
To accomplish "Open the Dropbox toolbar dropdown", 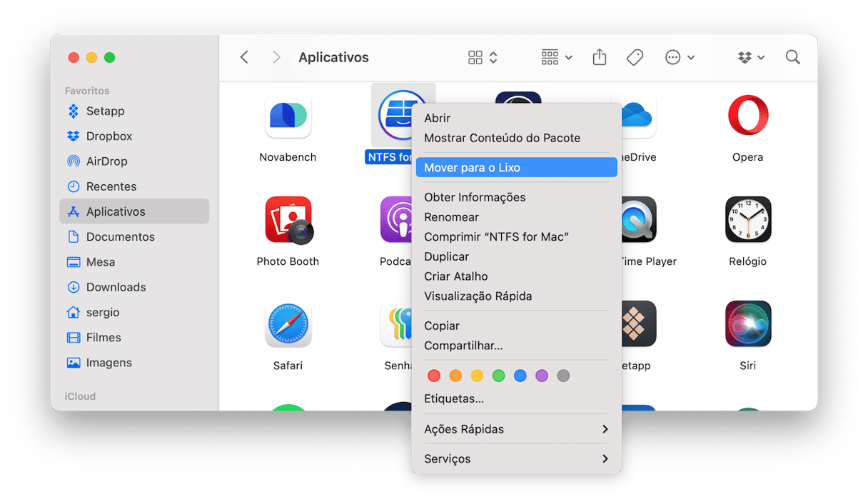I will [x=751, y=57].
